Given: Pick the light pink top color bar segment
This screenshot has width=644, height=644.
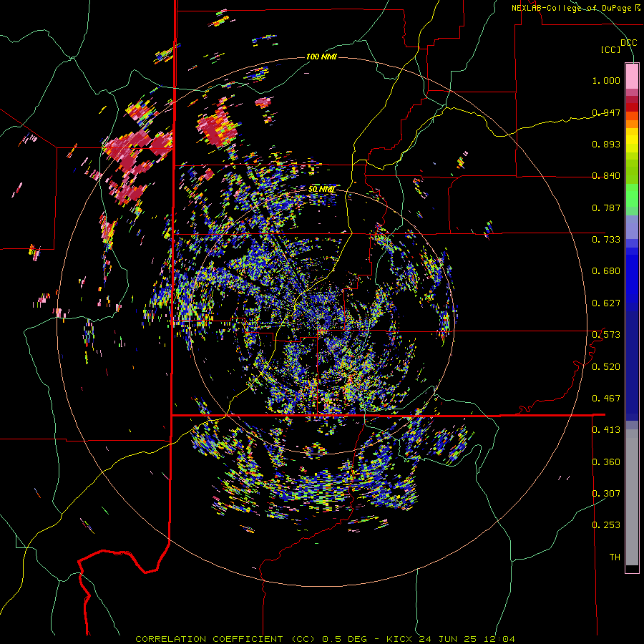Looking at the screenshot, I should point(632,76).
